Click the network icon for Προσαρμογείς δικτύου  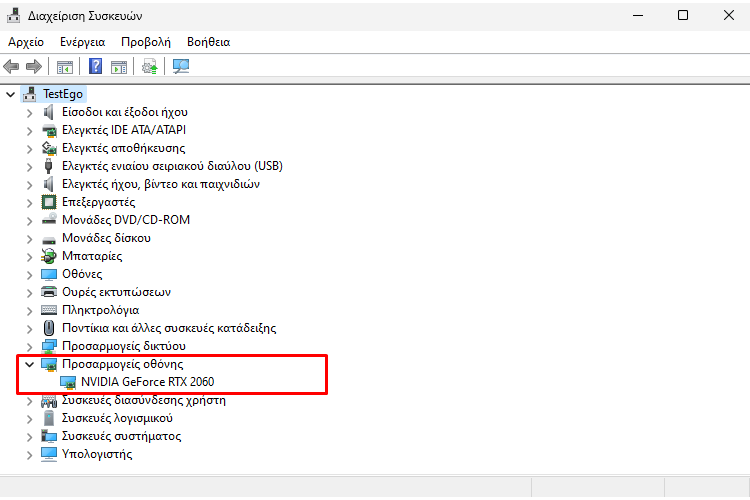(x=49, y=346)
